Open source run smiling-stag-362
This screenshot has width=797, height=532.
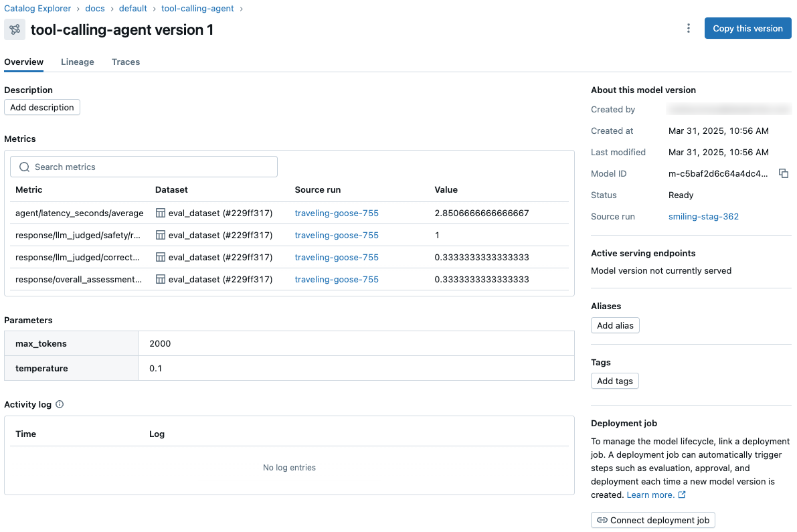(x=703, y=216)
